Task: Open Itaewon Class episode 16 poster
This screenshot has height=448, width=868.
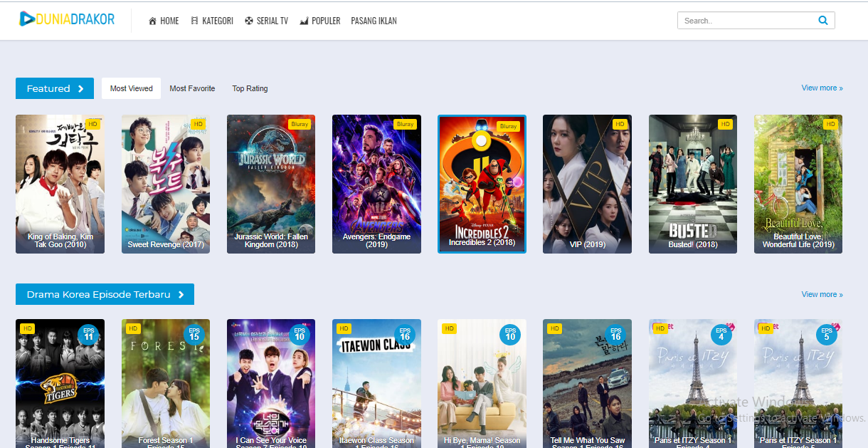Action: 376,383
